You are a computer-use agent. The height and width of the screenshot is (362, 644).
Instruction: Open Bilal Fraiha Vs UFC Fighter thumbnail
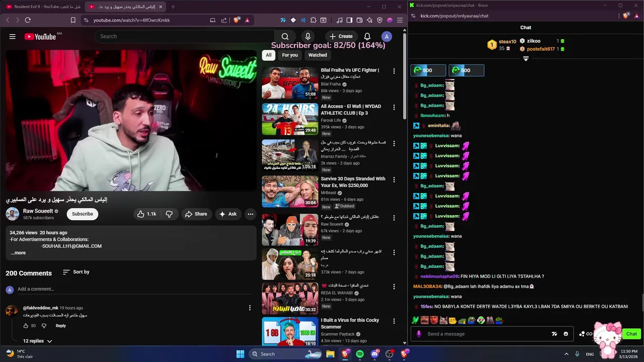click(290, 83)
